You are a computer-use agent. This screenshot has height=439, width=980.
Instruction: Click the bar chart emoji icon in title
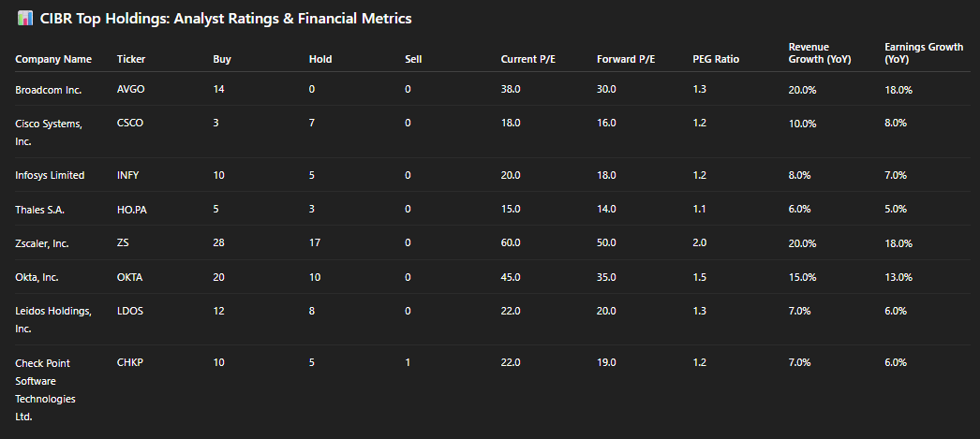pyautogui.click(x=25, y=19)
